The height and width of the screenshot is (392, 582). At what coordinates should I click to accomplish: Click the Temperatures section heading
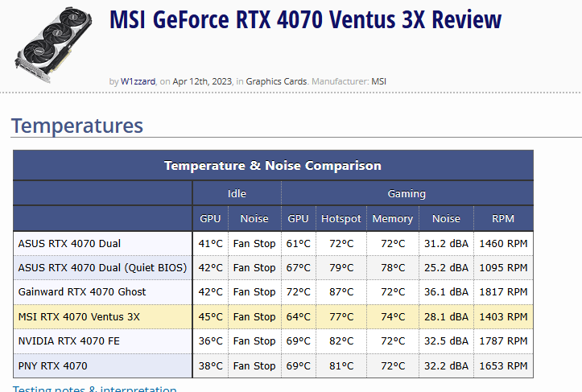[x=77, y=126]
